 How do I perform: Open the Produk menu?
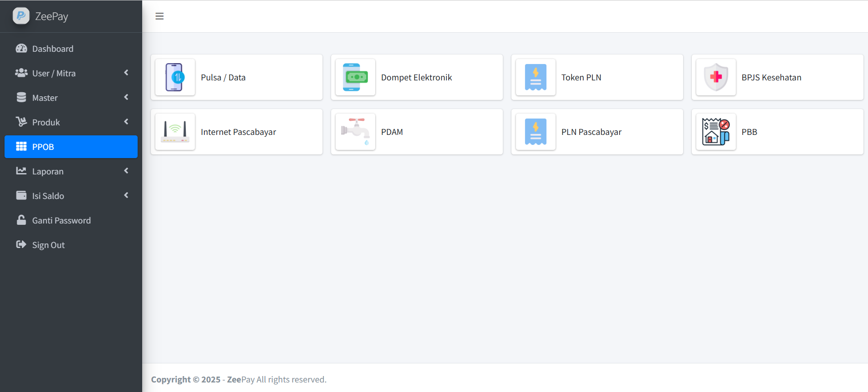coord(71,122)
